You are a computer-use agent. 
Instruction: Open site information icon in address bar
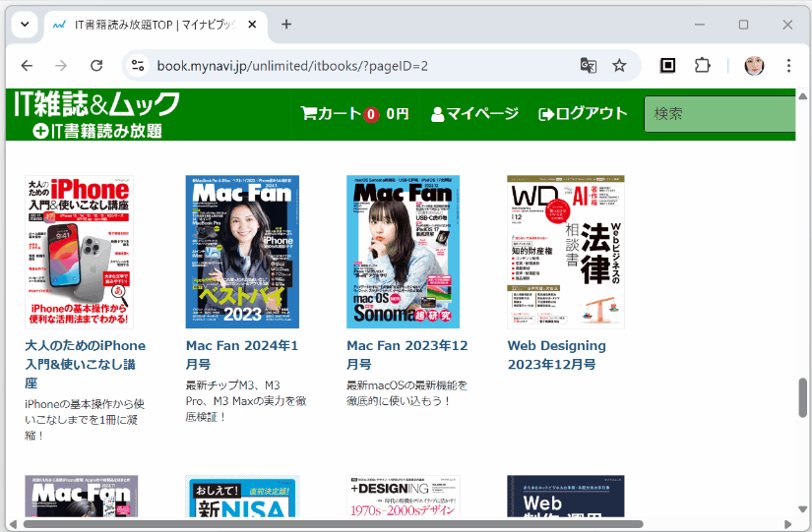click(138, 66)
